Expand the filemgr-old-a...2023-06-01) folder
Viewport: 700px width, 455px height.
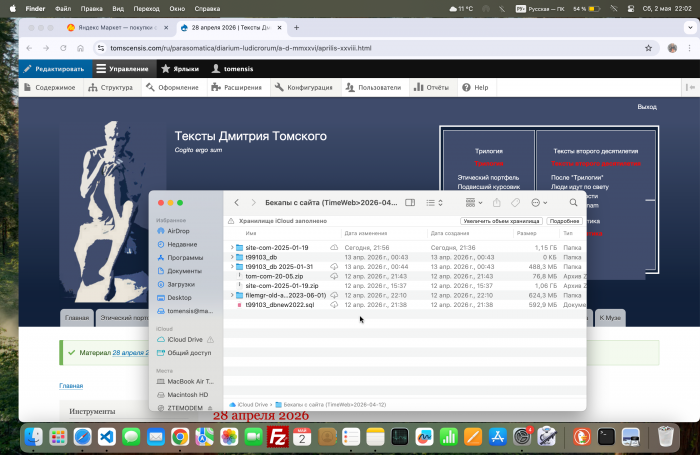click(x=232, y=295)
